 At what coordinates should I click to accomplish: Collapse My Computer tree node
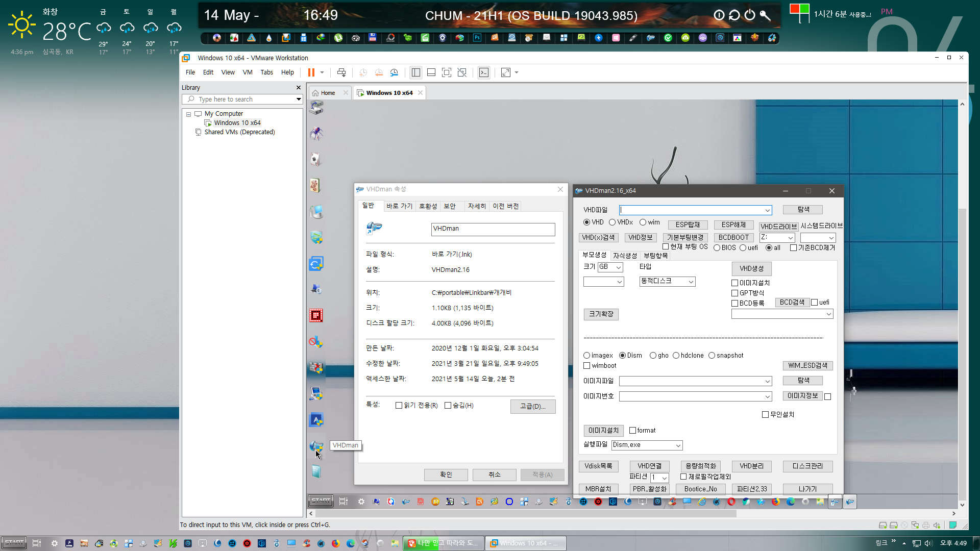click(x=188, y=114)
